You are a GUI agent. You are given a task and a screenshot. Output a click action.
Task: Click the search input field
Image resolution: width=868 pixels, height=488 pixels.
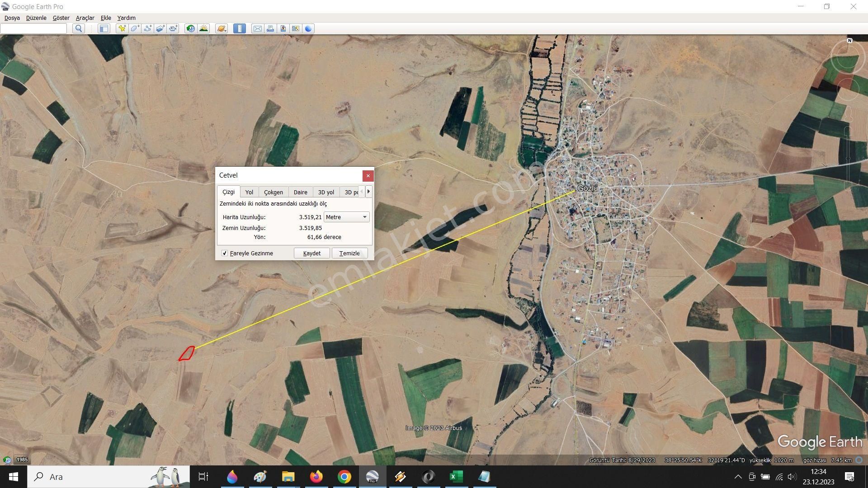tap(34, 28)
